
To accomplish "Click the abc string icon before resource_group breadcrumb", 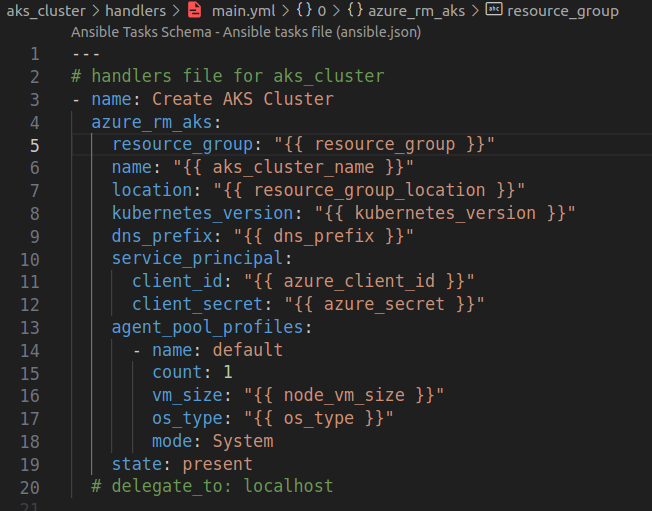I will click(493, 11).
